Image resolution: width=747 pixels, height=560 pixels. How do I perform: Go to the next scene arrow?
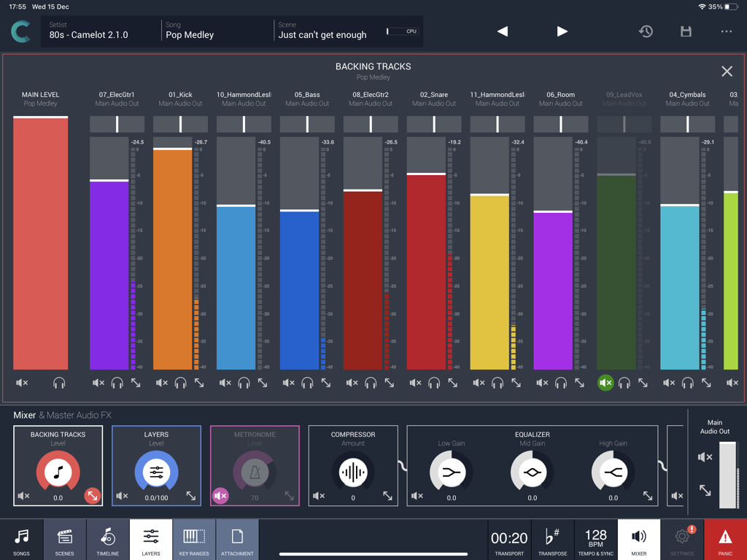coord(562,31)
